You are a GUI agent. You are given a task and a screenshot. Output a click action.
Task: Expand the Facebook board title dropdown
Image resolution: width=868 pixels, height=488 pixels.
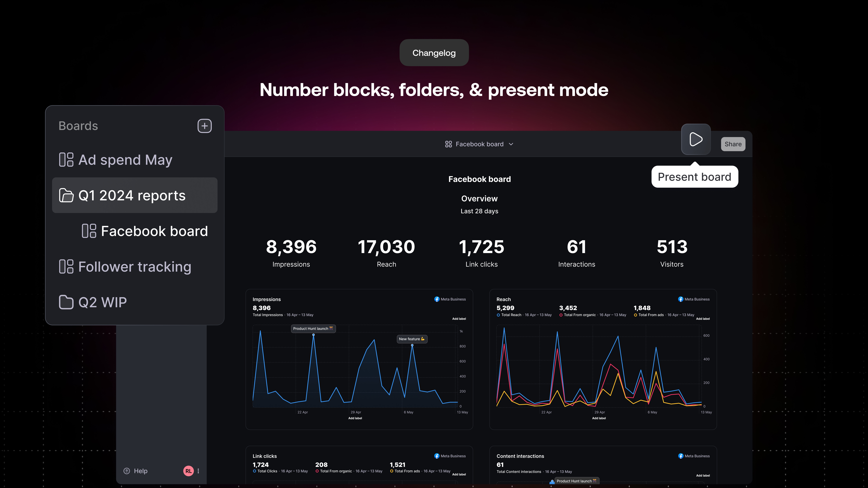[511, 144]
